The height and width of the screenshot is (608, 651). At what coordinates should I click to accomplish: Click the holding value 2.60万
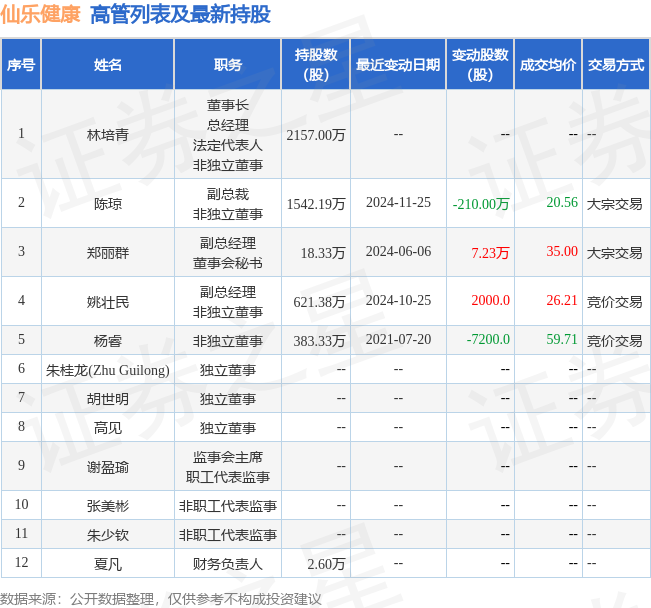(326, 564)
